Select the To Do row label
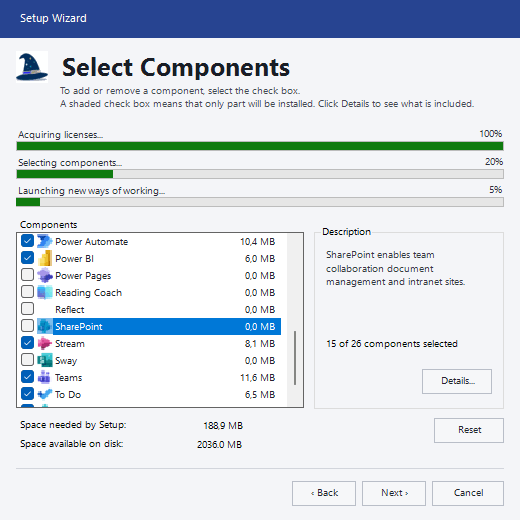This screenshot has width=520, height=520. tap(68, 395)
